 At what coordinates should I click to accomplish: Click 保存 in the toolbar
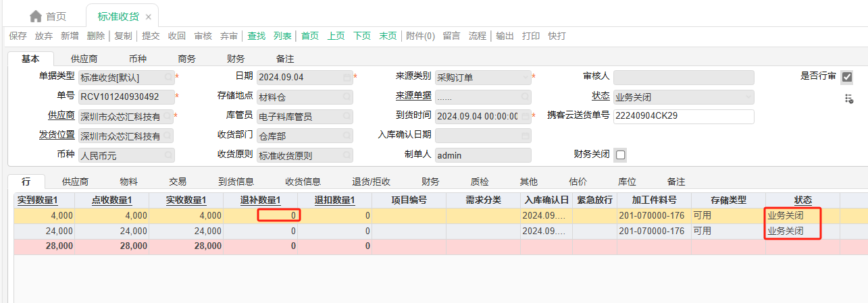point(18,36)
